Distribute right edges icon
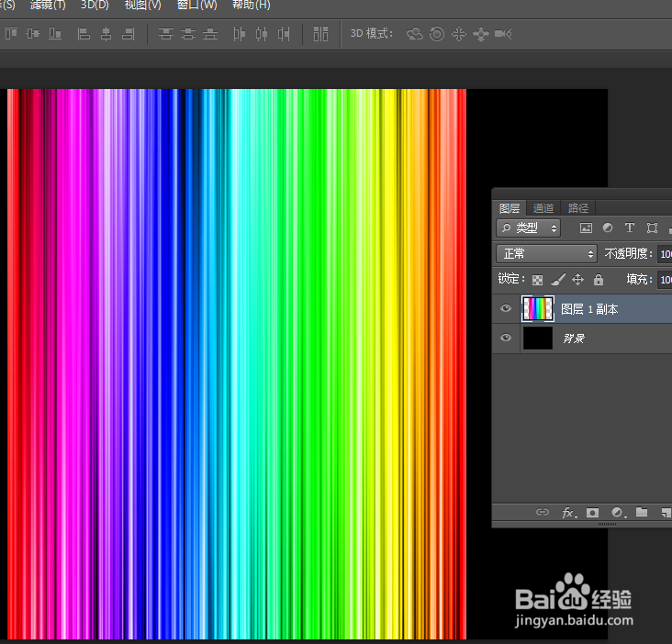Viewport: 672px width, 644px height. [284, 33]
